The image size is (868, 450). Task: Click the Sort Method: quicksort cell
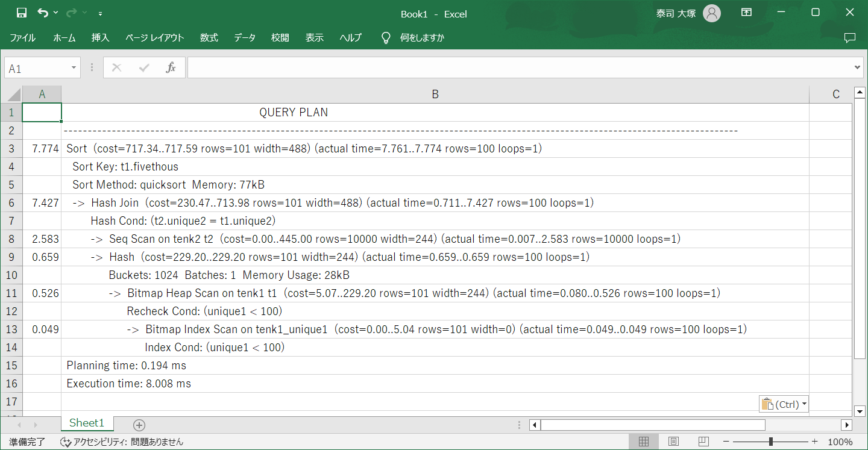(x=435, y=185)
